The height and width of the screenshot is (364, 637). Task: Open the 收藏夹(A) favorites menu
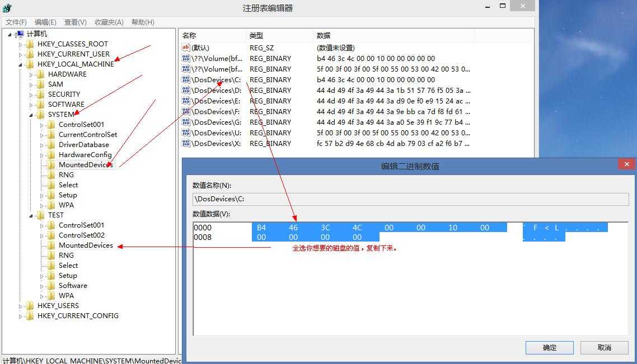[109, 22]
